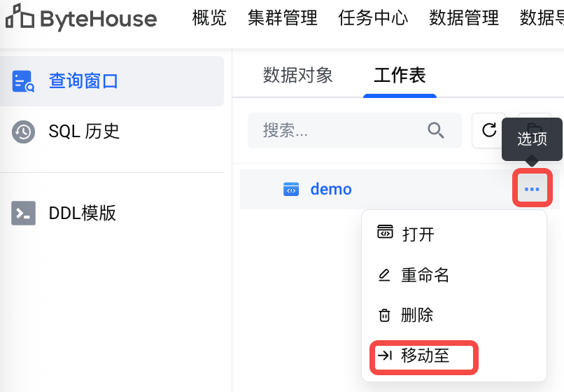The height and width of the screenshot is (392, 564).
Task: Click the ByteHouse logo icon
Action: [20, 16]
